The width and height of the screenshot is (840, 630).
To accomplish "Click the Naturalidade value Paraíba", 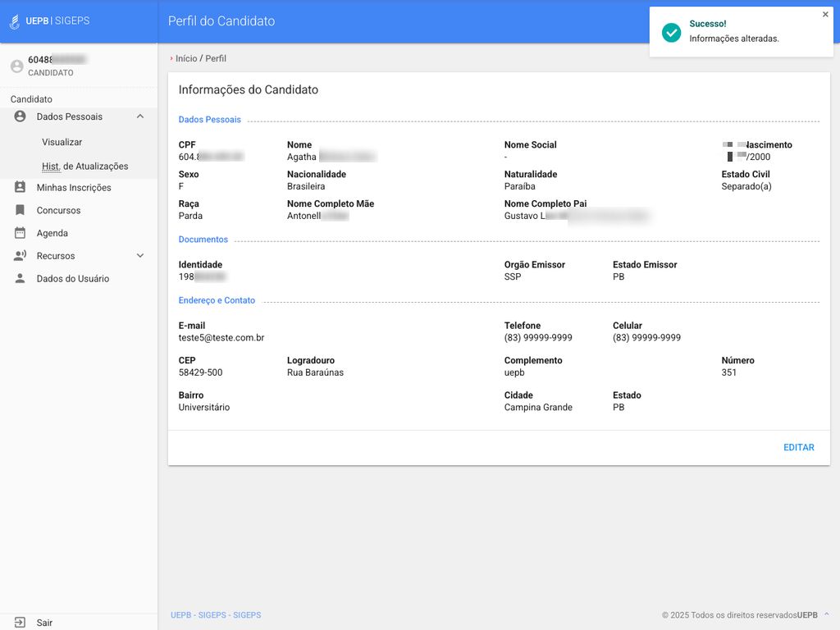I will click(519, 186).
